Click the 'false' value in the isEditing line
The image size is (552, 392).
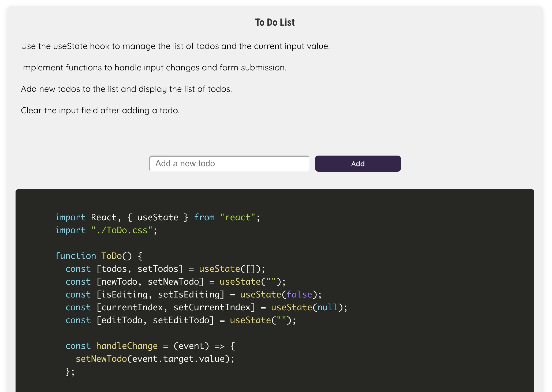pyautogui.click(x=299, y=294)
